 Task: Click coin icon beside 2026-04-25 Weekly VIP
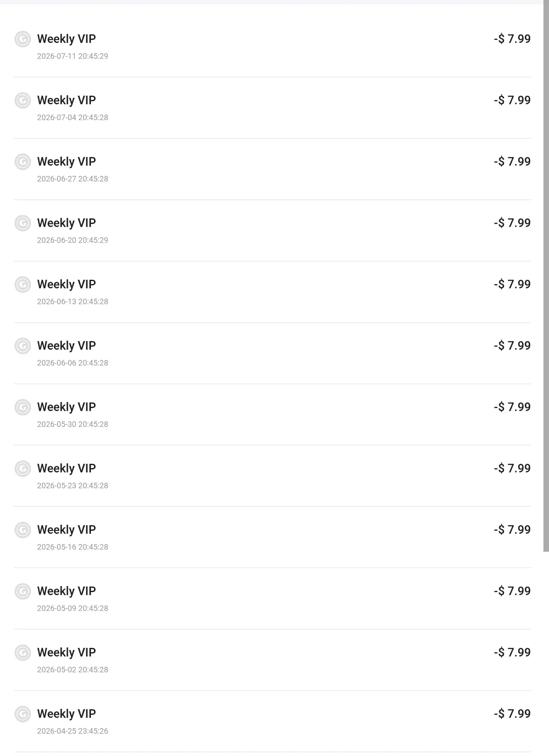[23, 714]
